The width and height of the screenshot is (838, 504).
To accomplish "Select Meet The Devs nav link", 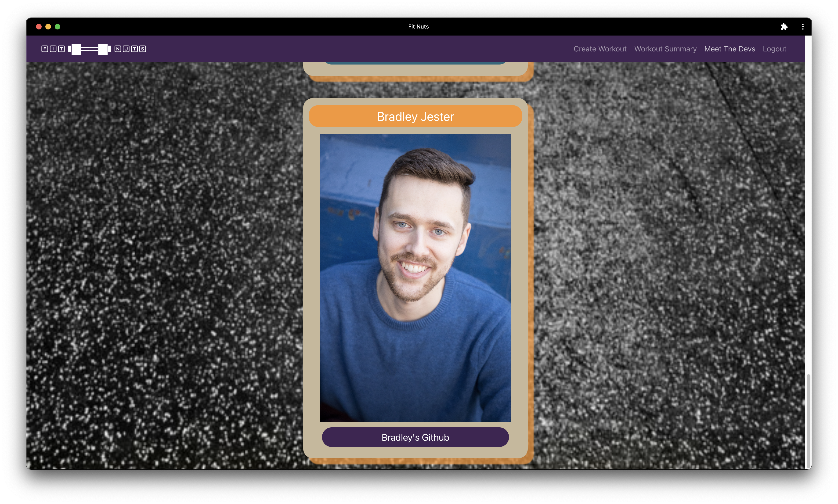I will click(x=729, y=49).
